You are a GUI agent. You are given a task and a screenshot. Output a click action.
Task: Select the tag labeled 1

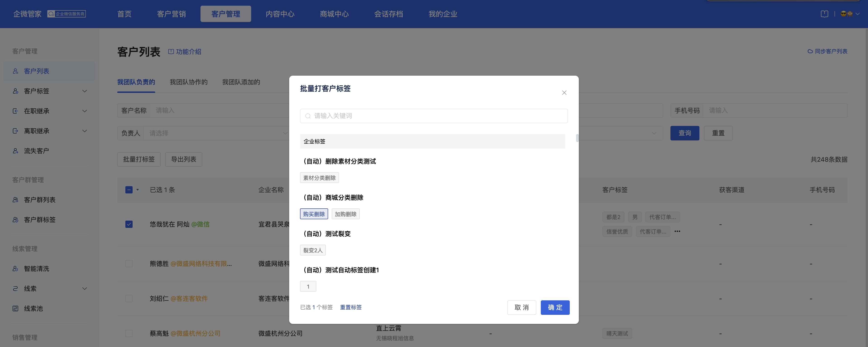tap(308, 286)
